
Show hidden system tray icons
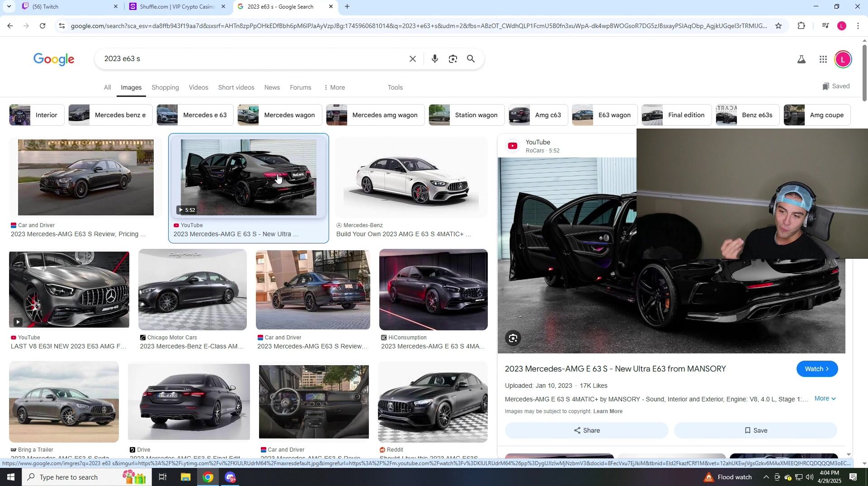(x=765, y=477)
